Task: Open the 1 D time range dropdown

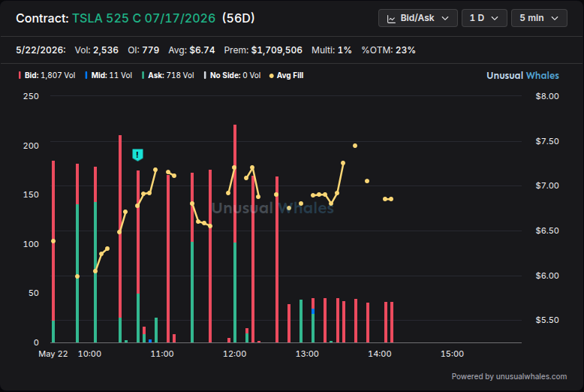Action: [x=484, y=18]
